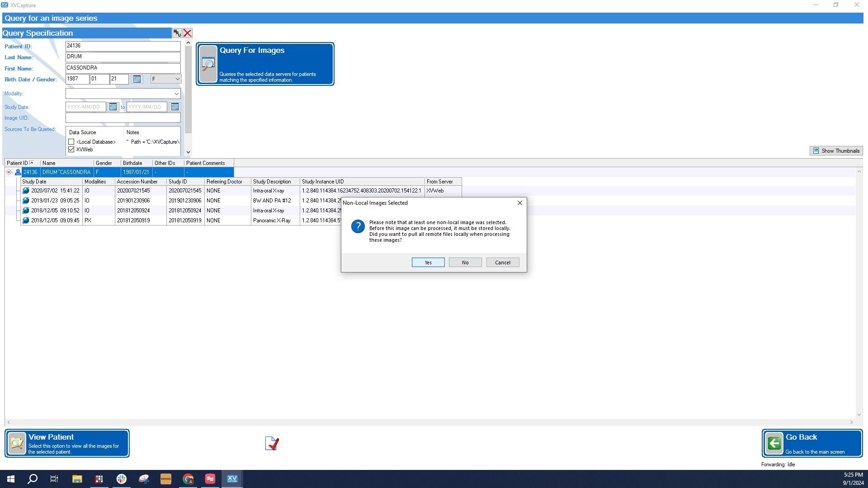This screenshot has height=488, width=868.
Task: Uncheck the XVWeb data source
Action: pos(71,150)
